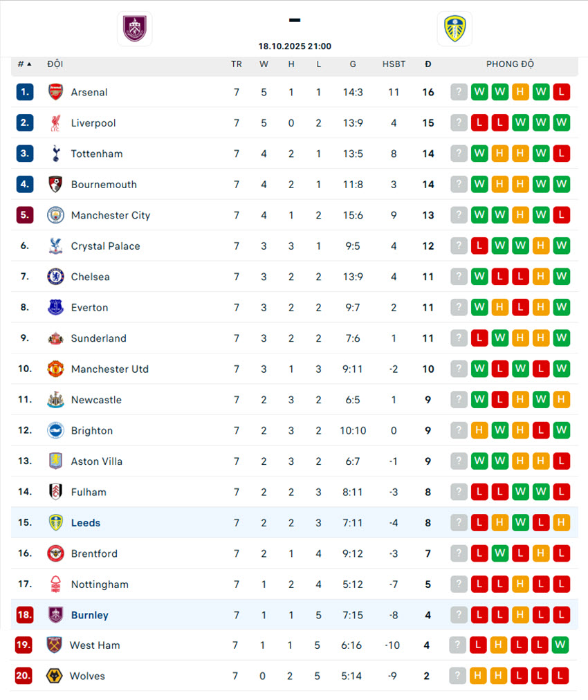Sort the table by the HSBT column

394,64
